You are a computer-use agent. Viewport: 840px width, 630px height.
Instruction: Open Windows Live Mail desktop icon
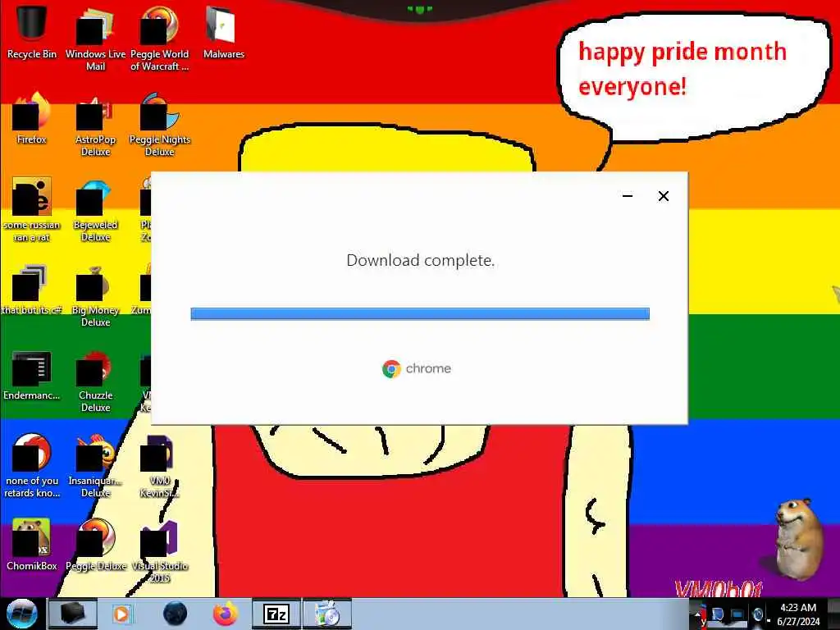tap(95, 38)
